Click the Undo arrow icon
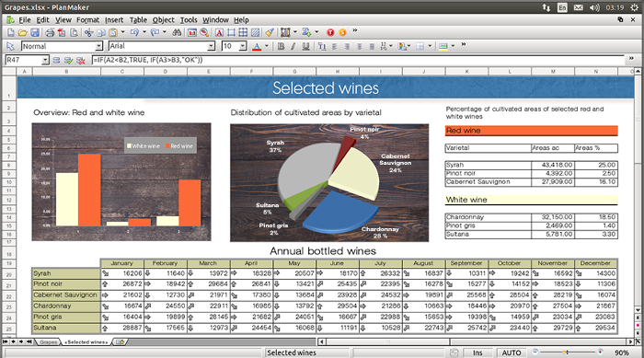 (134, 32)
